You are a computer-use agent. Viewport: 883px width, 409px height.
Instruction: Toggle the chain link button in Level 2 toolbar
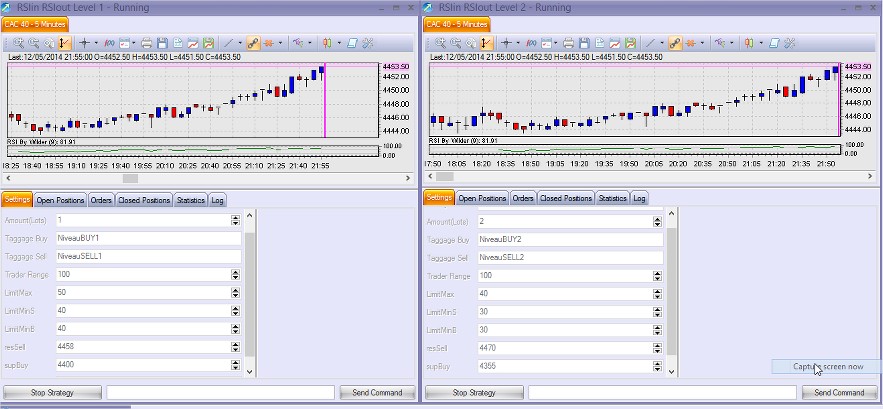pos(675,43)
